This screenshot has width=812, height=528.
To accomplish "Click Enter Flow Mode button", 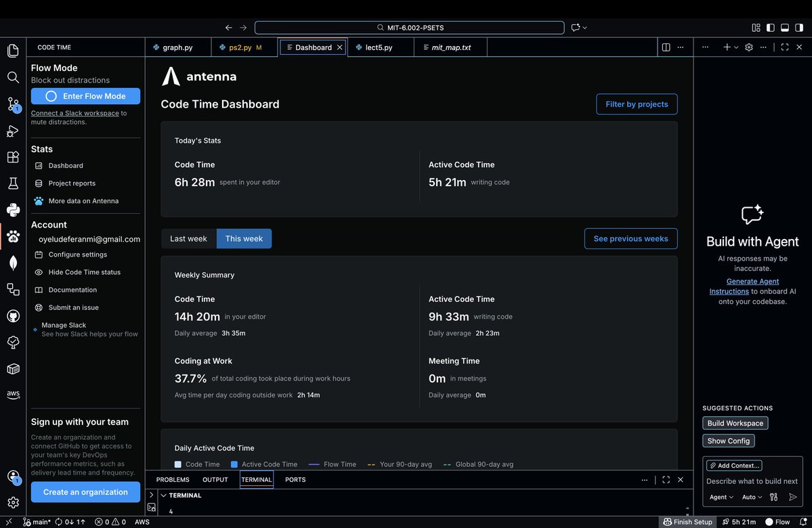I will tap(85, 95).
